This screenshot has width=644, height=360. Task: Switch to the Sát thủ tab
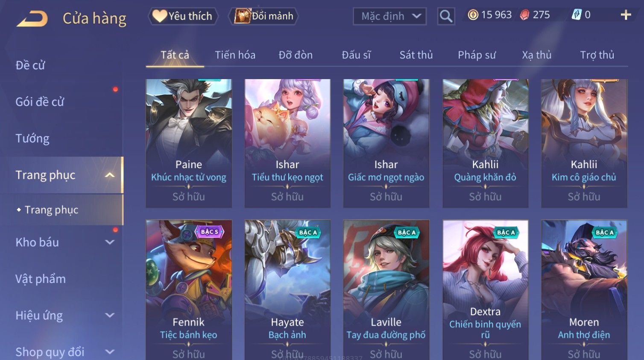coord(416,55)
